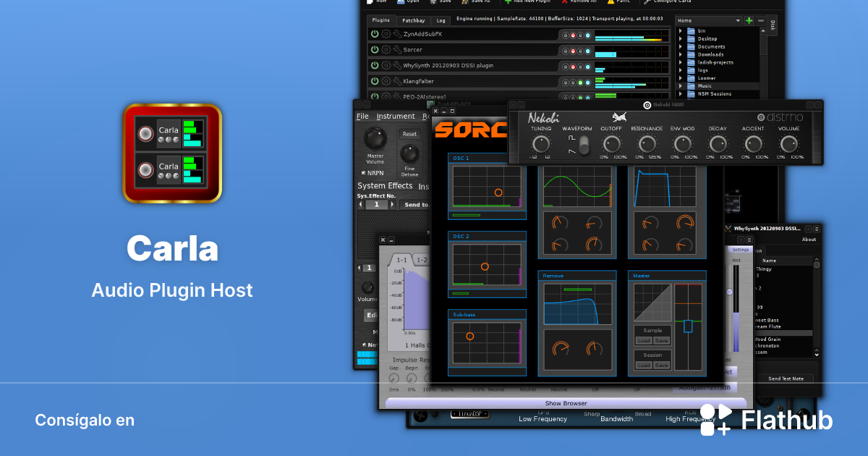Expand the Music folder in file tree
The image size is (868, 456).
click(681, 86)
